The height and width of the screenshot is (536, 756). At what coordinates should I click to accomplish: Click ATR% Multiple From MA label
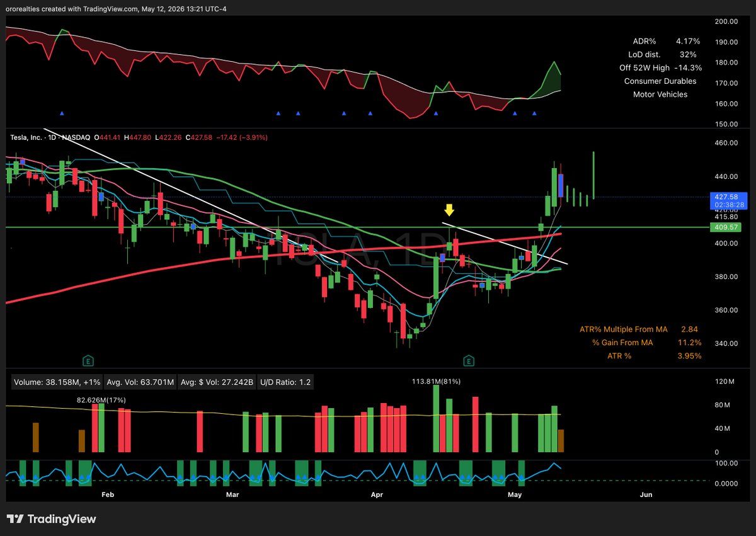[625, 329]
